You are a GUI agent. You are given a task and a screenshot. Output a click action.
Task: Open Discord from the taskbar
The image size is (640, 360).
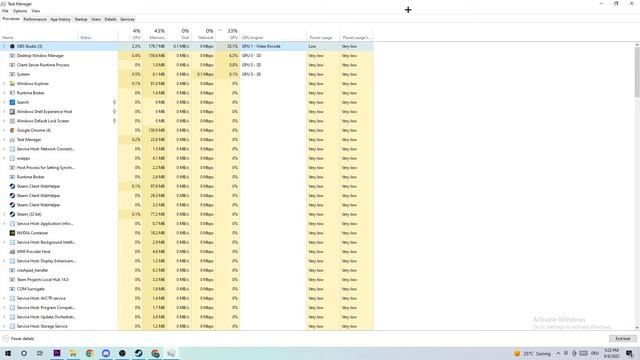(x=106, y=353)
